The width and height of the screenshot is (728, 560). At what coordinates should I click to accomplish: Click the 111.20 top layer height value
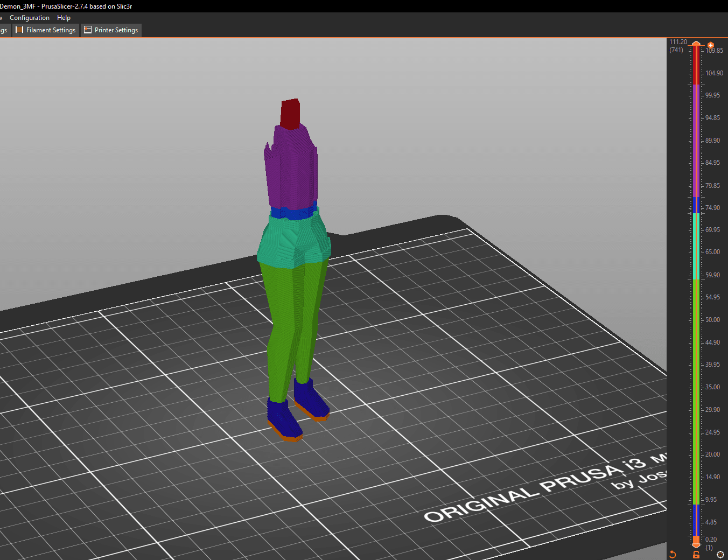pos(678,42)
